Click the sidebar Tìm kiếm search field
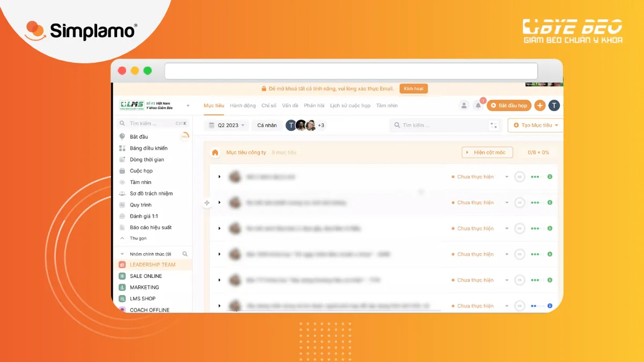The image size is (644, 362). point(154,123)
